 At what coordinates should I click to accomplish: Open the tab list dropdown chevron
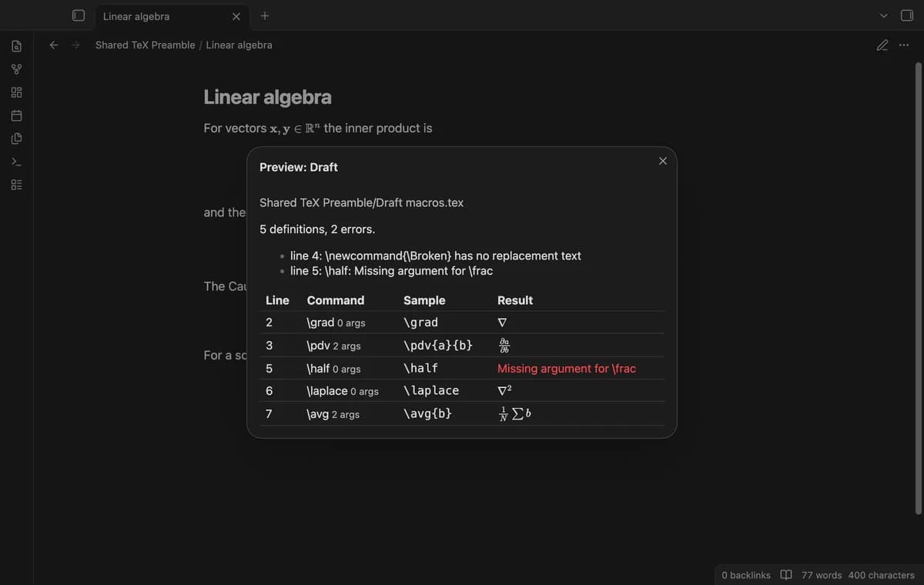tap(884, 15)
